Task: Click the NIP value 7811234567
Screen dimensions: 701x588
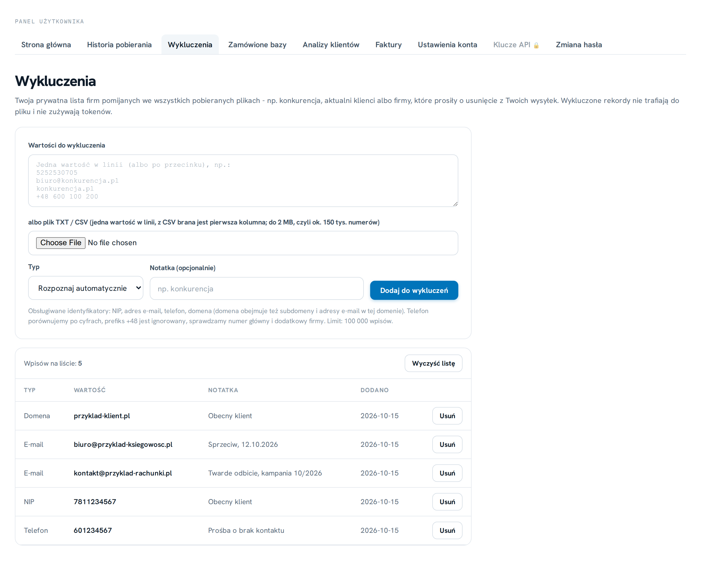Action: pyautogui.click(x=95, y=501)
